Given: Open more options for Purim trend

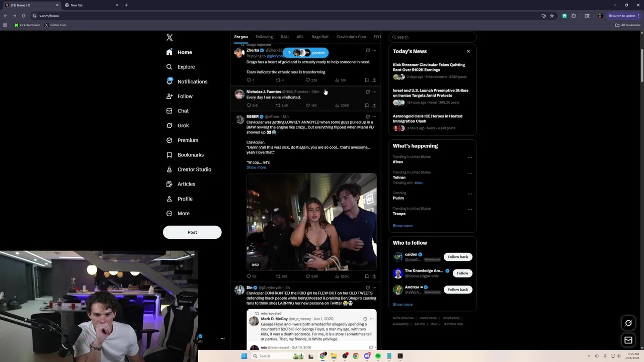Looking at the screenshot, I should tap(470, 194).
